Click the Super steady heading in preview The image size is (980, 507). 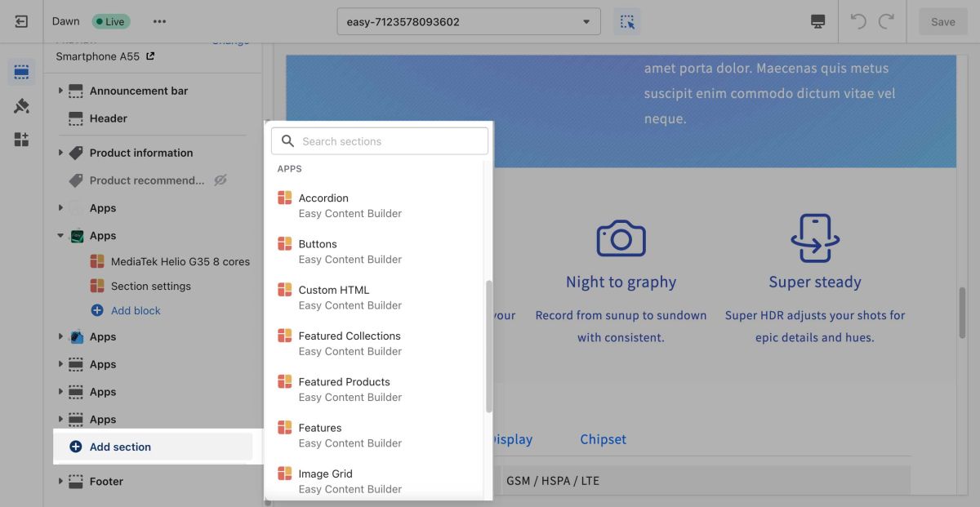815,282
